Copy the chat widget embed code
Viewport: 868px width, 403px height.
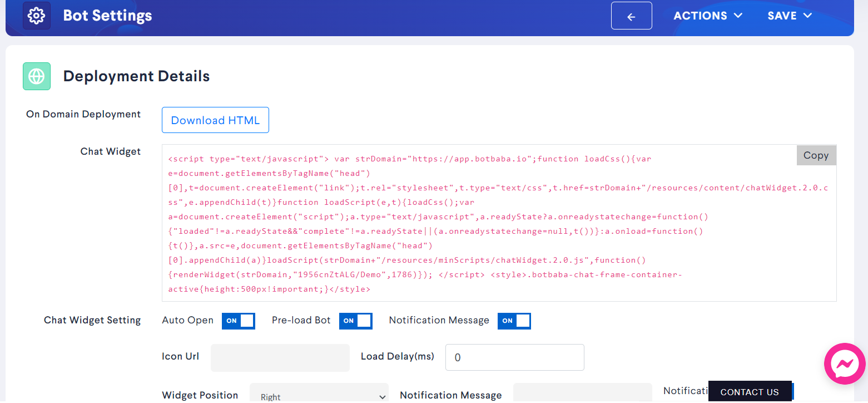point(816,155)
